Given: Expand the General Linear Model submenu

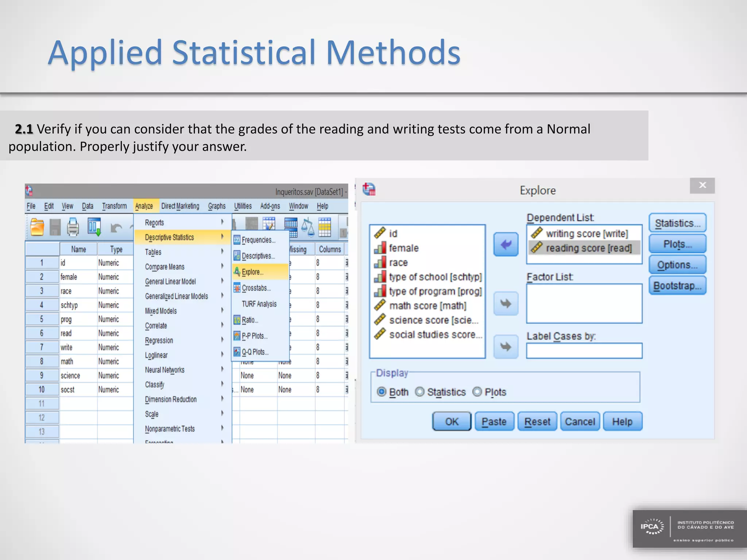Looking at the screenshot, I should point(182,281).
